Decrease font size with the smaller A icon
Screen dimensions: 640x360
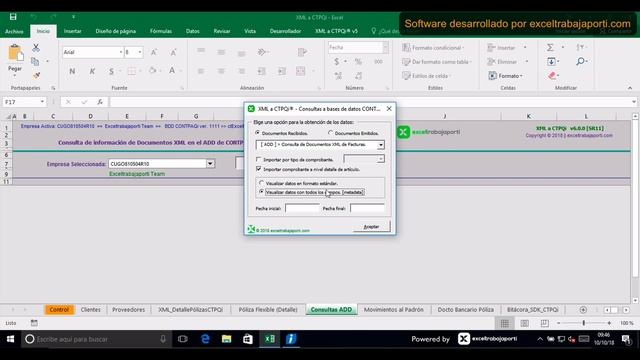(x=173, y=52)
